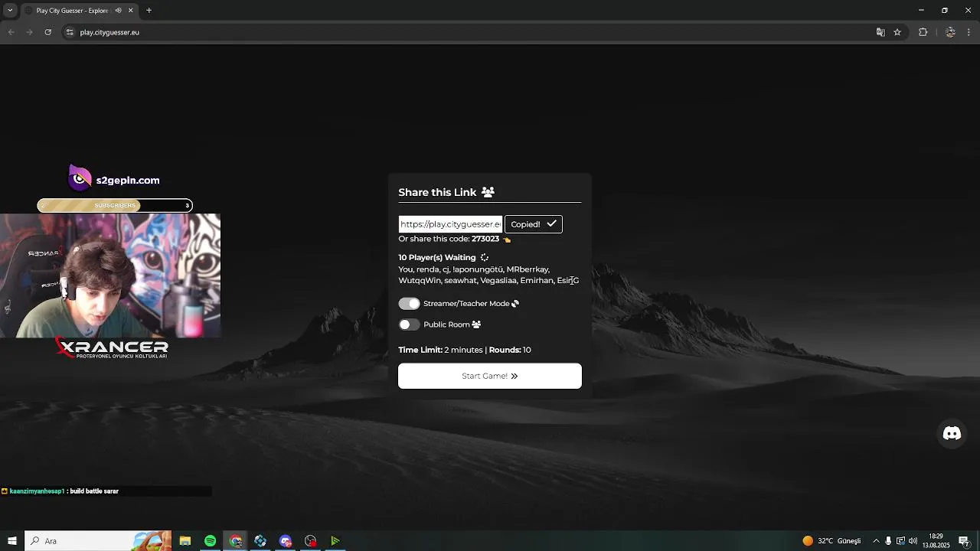The height and width of the screenshot is (551, 980).
Task: Open the Windows Start menu
Action: 11,541
